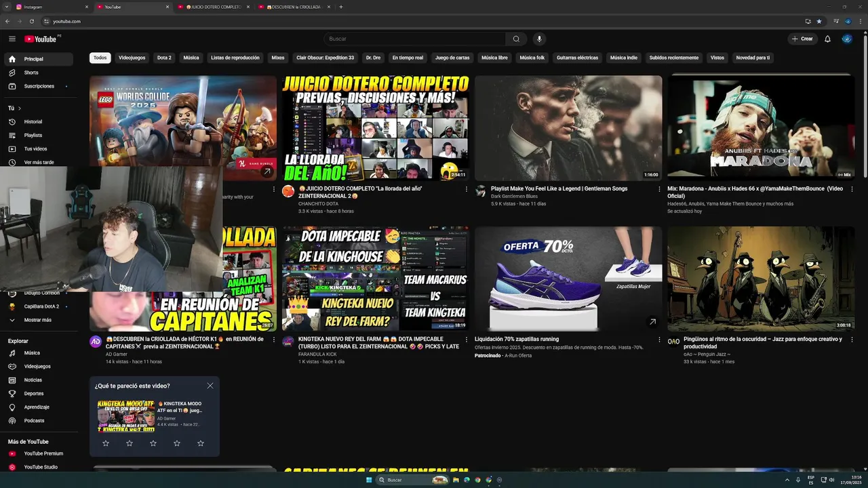868x488 pixels.
Task: Select the 'Todos' filter chip
Action: (x=100, y=58)
